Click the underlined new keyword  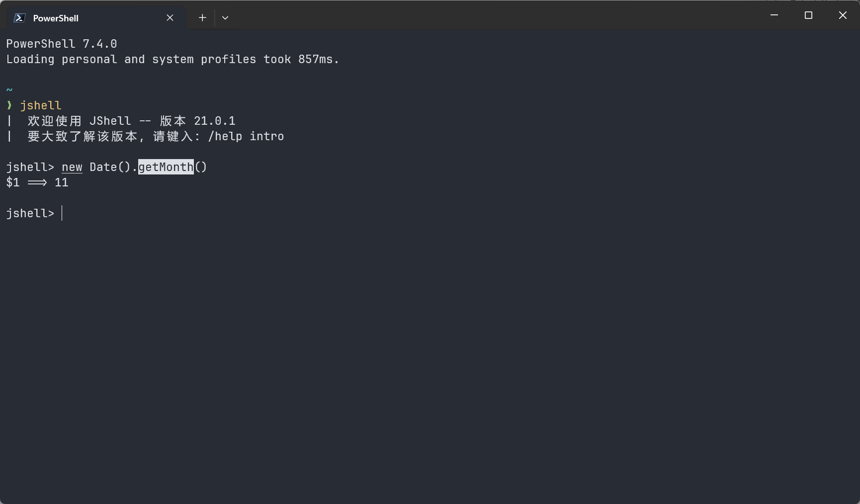click(72, 167)
